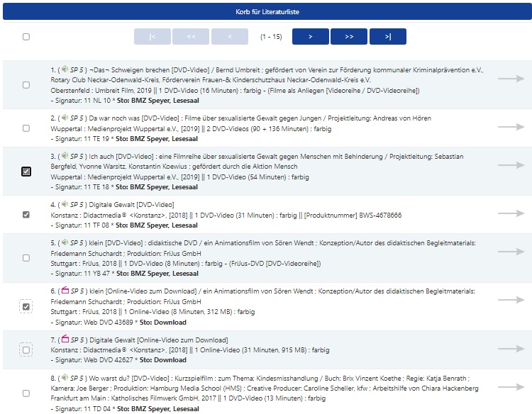This screenshot has height=414, width=532.
Task: Click Sto: Download of entry 6
Action: (163, 322)
